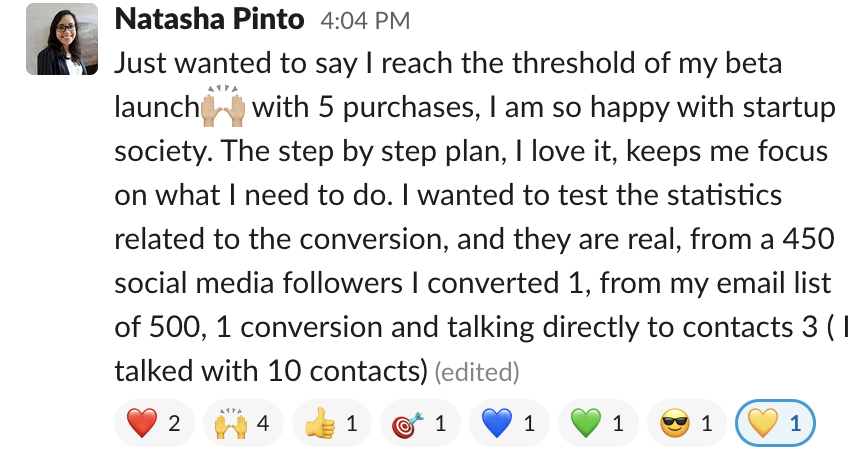This screenshot has width=856, height=454.
Task: Click the (edited) label
Action: click(x=477, y=372)
